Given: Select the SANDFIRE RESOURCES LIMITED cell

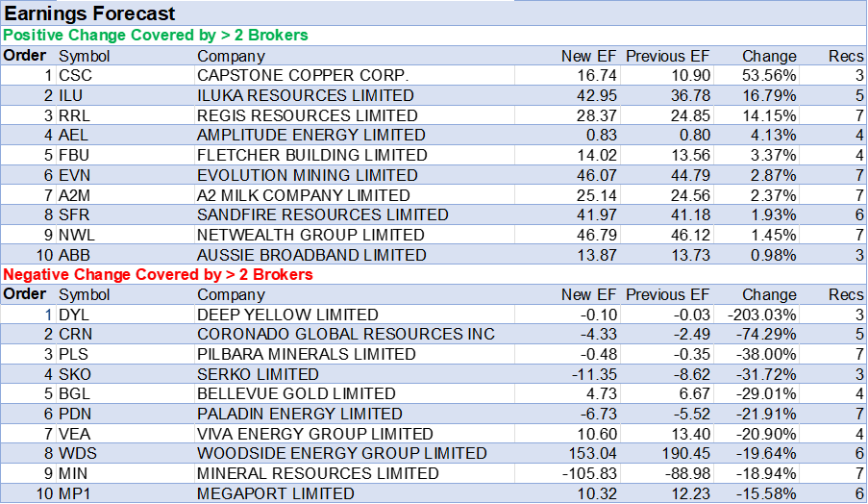Looking at the screenshot, I should click(x=323, y=215).
